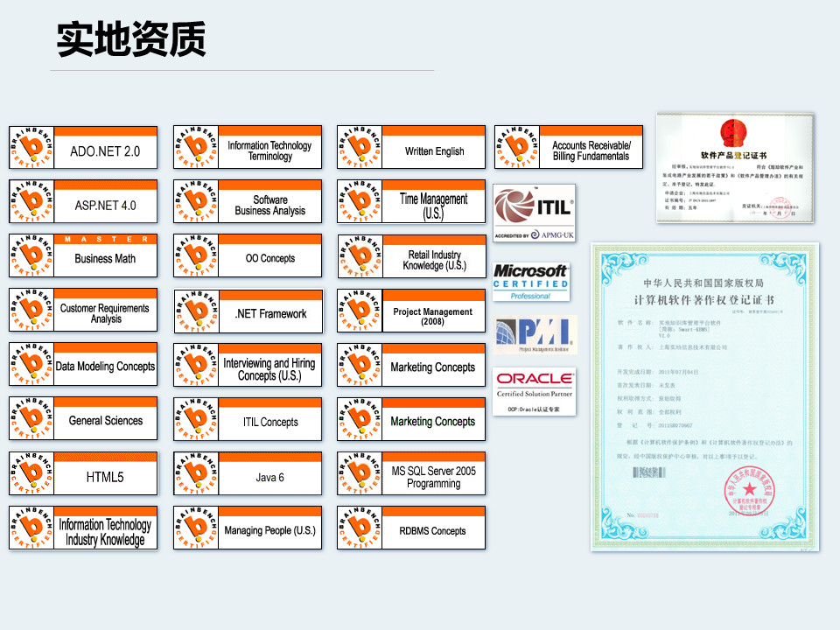Image resolution: width=840 pixels, height=630 pixels.
Task: Click the Time Management (U.S.) badge
Action: tap(411, 201)
